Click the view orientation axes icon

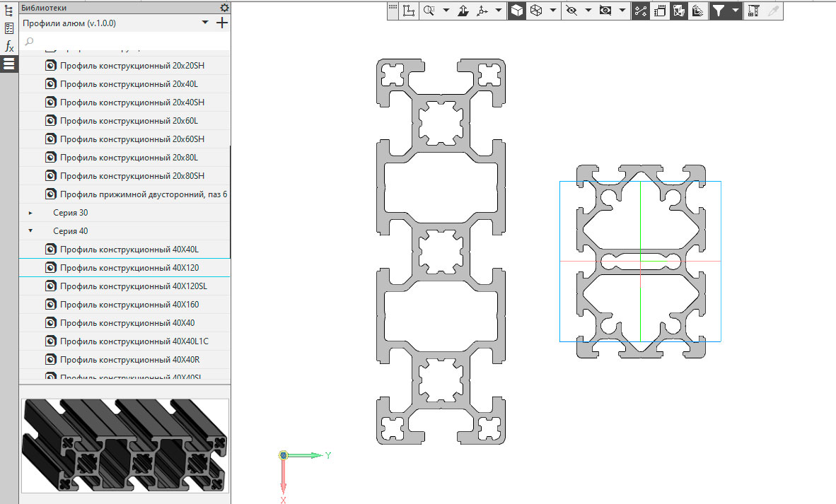click(482, 11)
